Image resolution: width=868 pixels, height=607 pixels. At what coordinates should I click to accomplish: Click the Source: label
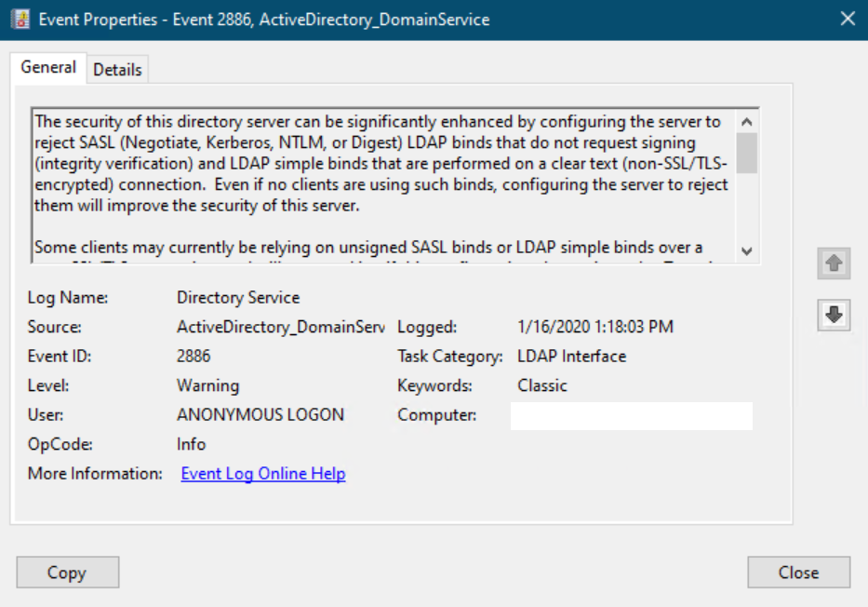click(x=54, y=327)
